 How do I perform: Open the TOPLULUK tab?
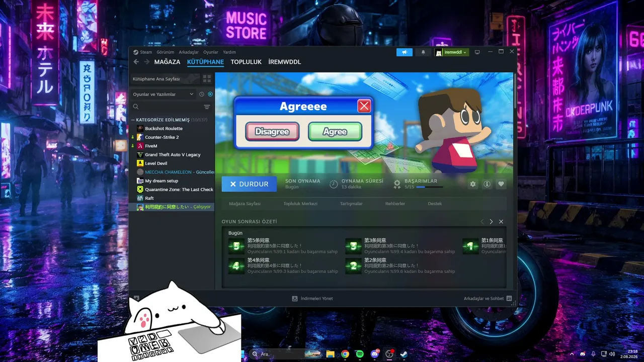click(x=246, y=62)
